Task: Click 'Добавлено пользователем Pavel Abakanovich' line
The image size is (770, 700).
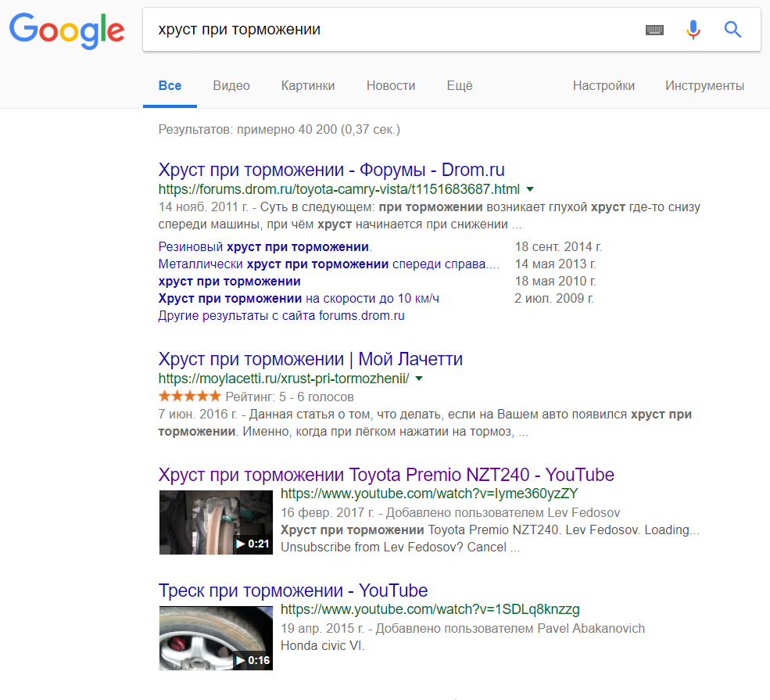Action: 510,628
